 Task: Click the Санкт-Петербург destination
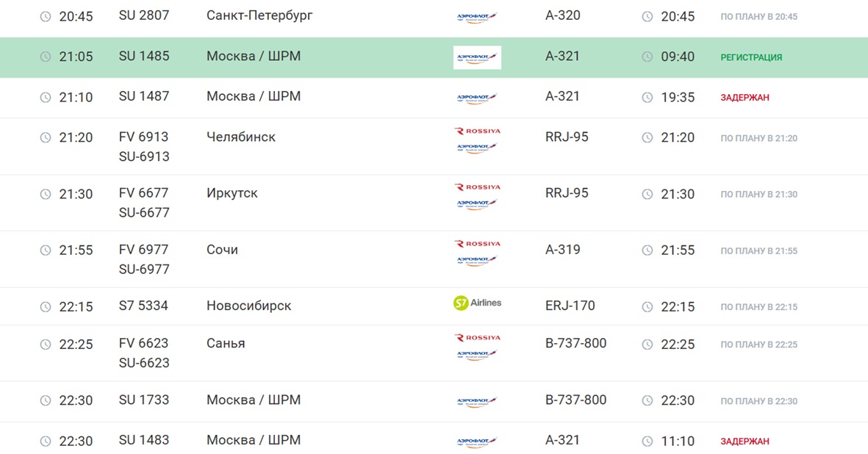tap(259, 15)
